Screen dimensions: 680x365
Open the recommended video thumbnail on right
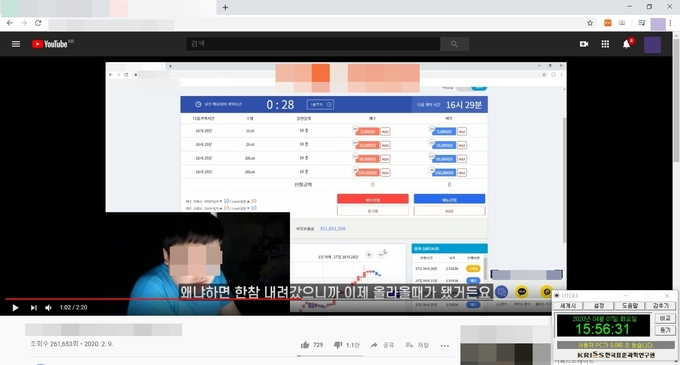[506, 345]
